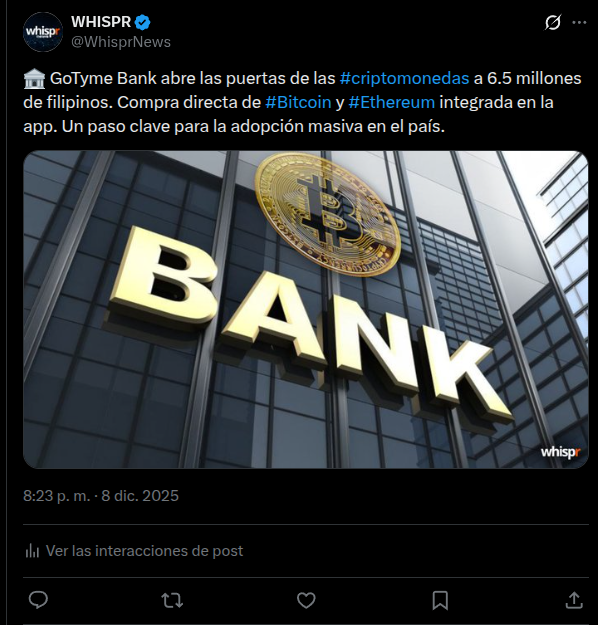
Task: Repost this post with the retweet icon
Action: [x=172, y=600]
